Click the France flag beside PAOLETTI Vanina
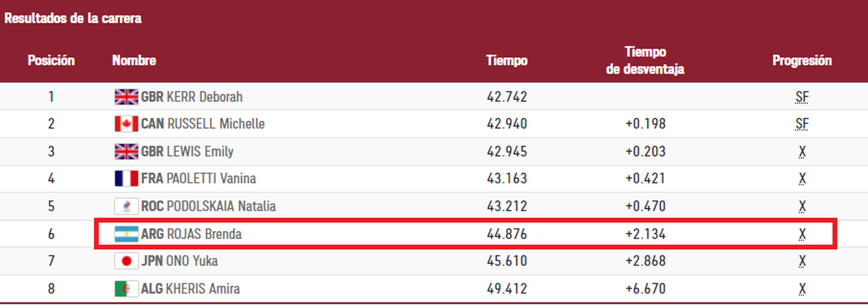Viewport: 868px width, 307px height. click(x=126, y=178)
